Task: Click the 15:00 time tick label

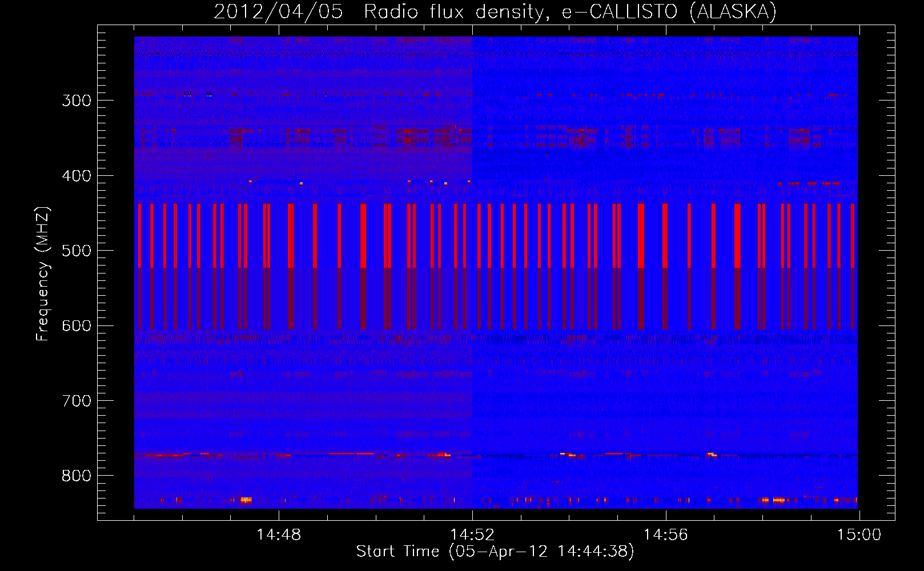Action: click(x=859, y=535)
